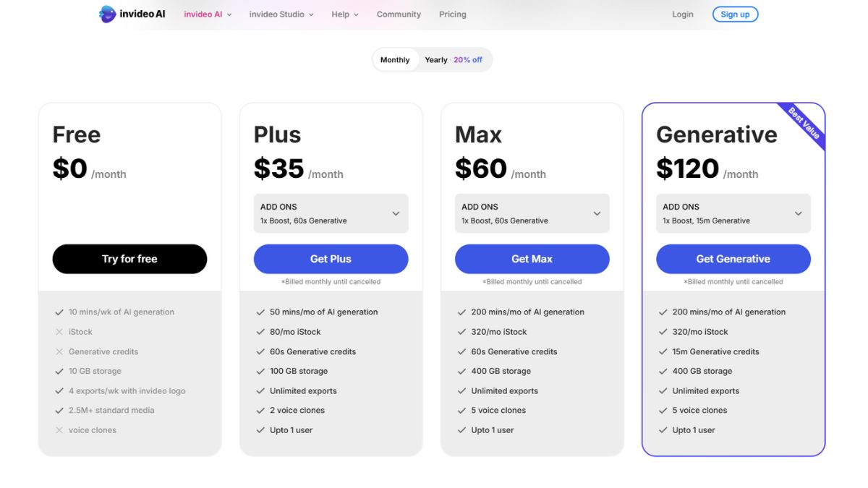The image size is (868, 488).
Task: Open the invideo AI nav menu
Action: tap(208, 14)
